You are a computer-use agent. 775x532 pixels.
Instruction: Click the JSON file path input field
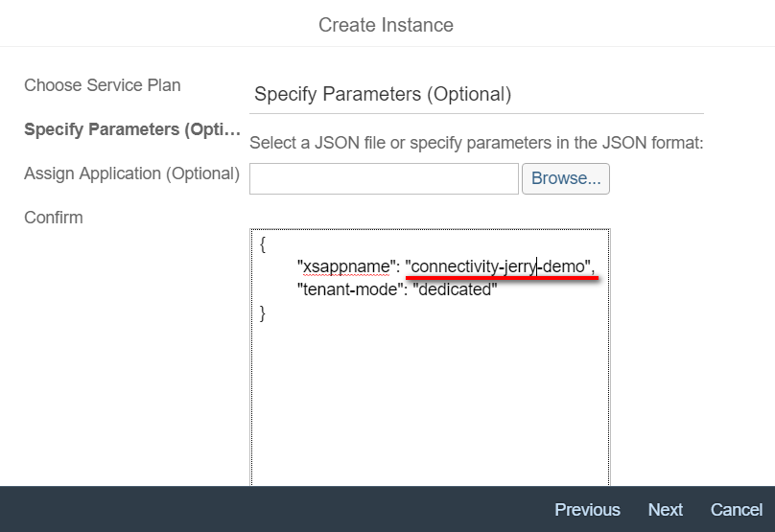(x=384, y=178)
